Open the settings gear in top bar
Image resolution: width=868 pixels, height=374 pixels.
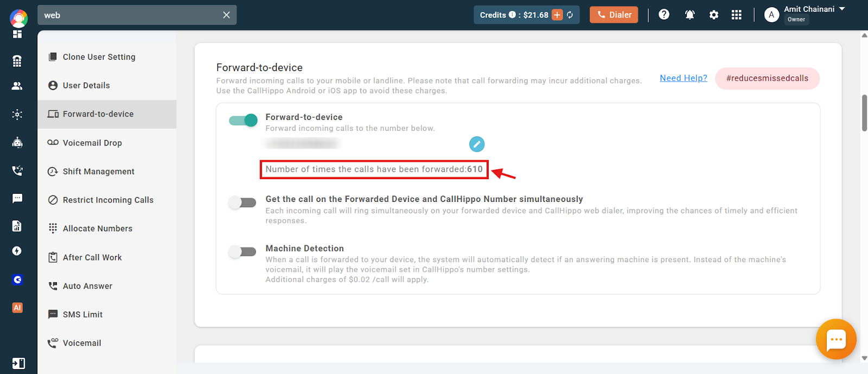click(714, 15)
